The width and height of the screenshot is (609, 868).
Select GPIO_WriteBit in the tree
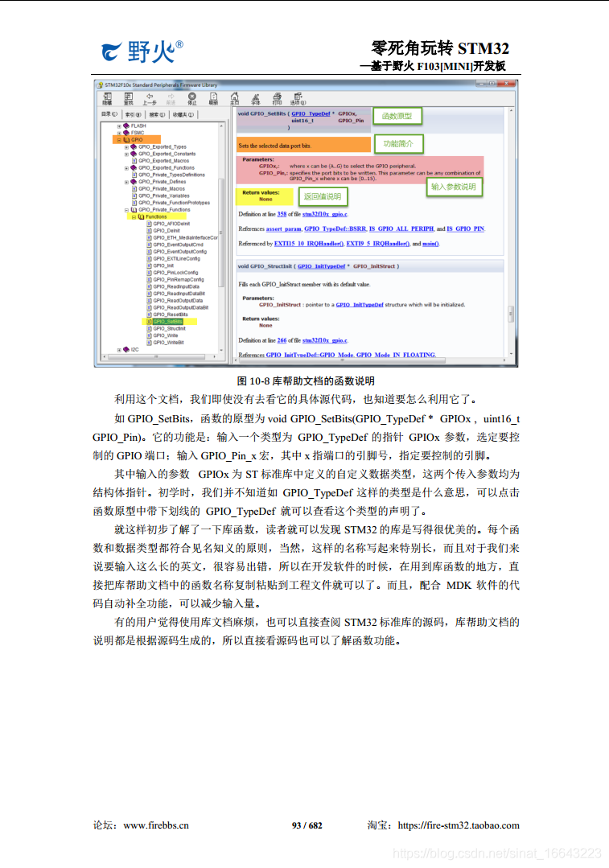(168, 343)
